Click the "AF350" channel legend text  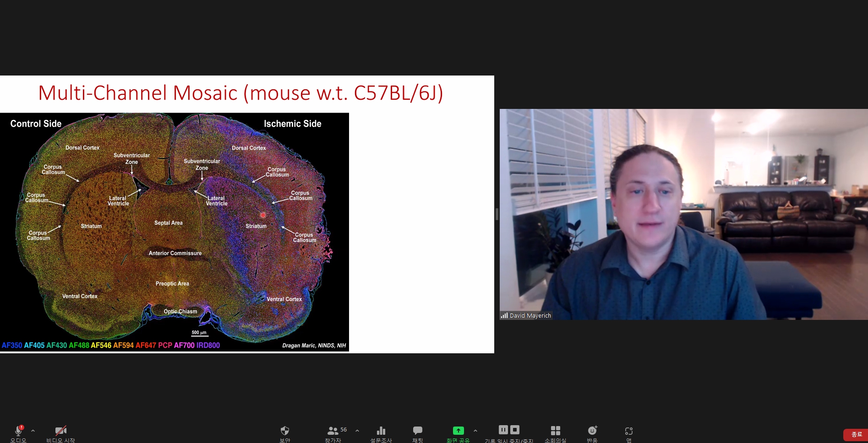click(x=12, y=346)
